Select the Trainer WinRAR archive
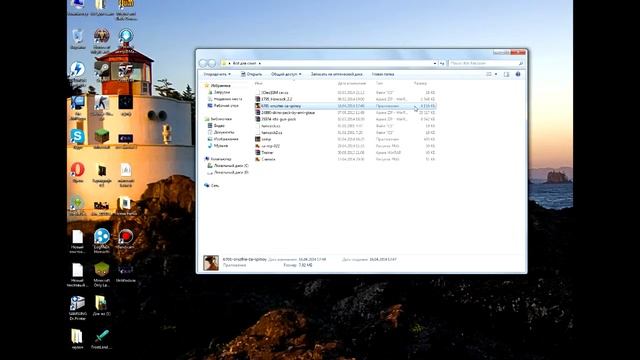Screen dimensions: 640x360 pyautogui.click(x=267, y=153)
